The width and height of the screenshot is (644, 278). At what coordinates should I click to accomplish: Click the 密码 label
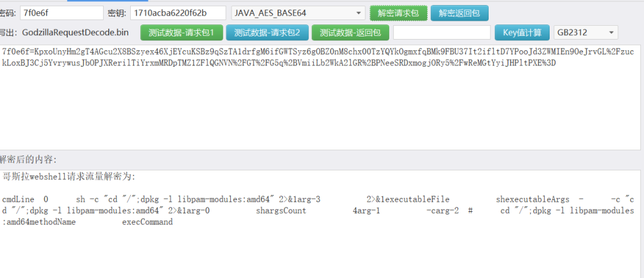[8, 13]
